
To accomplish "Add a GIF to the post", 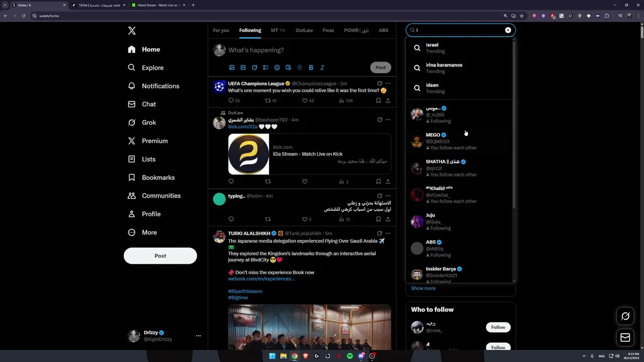I will point(243,67).
